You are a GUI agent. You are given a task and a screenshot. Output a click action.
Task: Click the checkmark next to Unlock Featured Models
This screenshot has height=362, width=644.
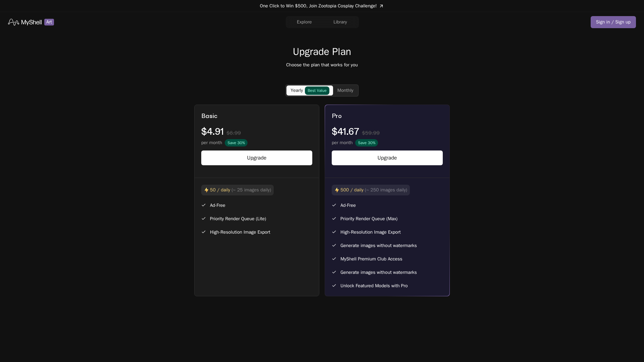coord(334,286)
